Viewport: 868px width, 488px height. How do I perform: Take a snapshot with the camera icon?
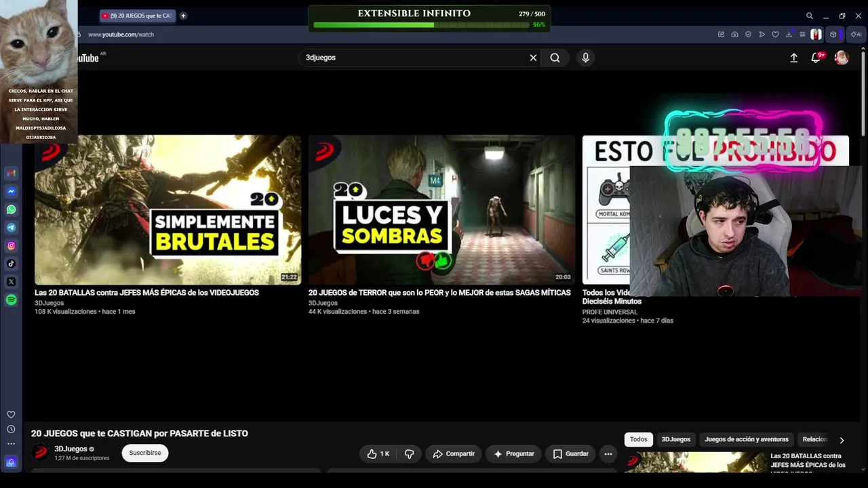pos(734,35)
